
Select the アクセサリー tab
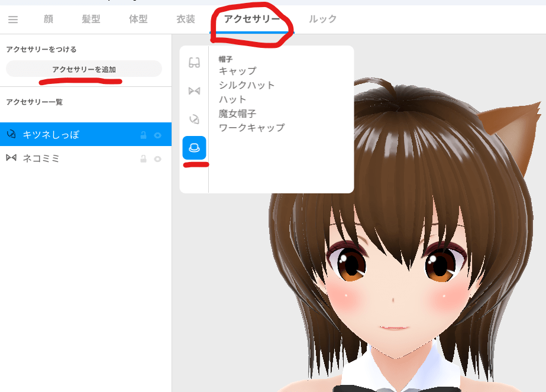[252, 19]
